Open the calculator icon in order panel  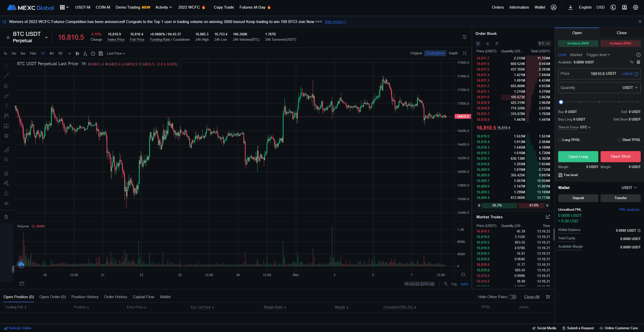(x=638, y=62)
